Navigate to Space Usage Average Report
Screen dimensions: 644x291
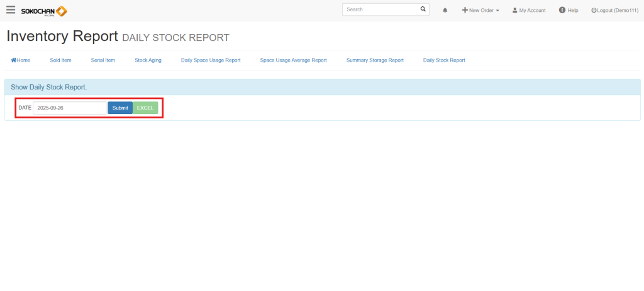[x=293, y=60]
